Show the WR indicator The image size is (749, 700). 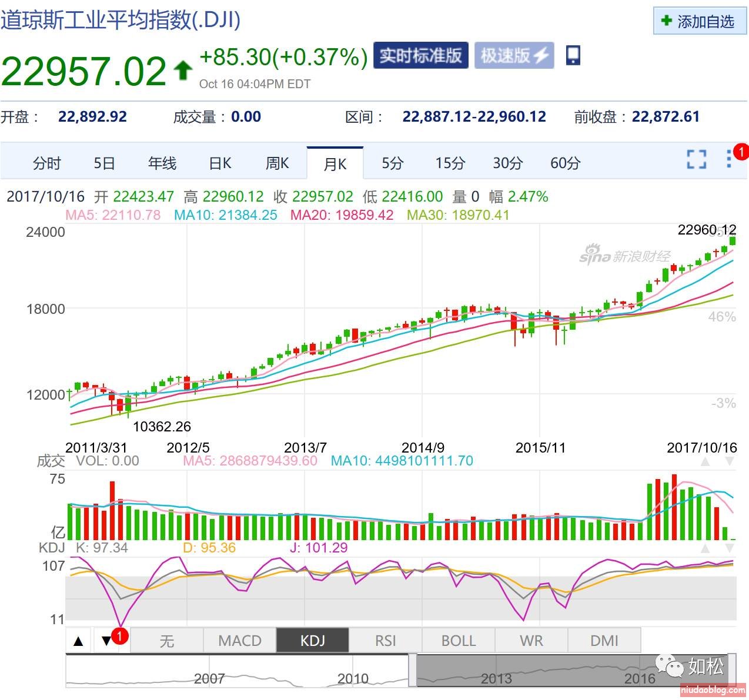coord(531,641)
